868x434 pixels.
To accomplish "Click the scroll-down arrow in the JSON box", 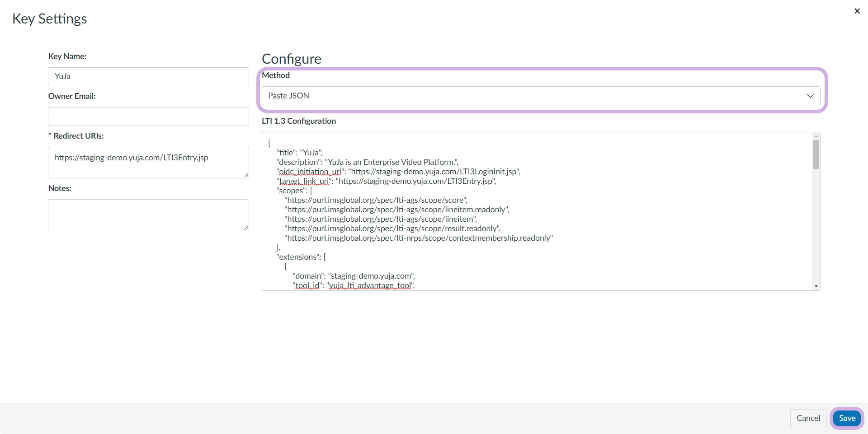I will [x=816, y=286].
